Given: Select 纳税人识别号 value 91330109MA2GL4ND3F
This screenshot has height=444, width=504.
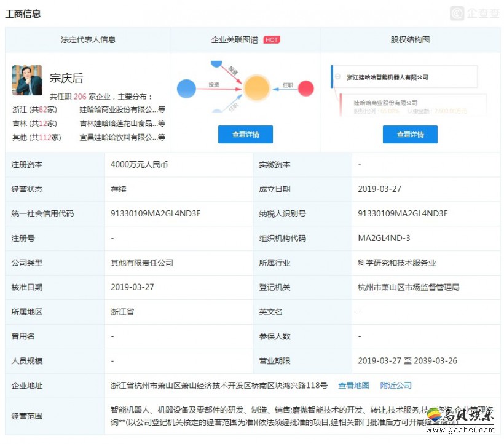Looking at the screenshot, I should (x=403, y=213).
